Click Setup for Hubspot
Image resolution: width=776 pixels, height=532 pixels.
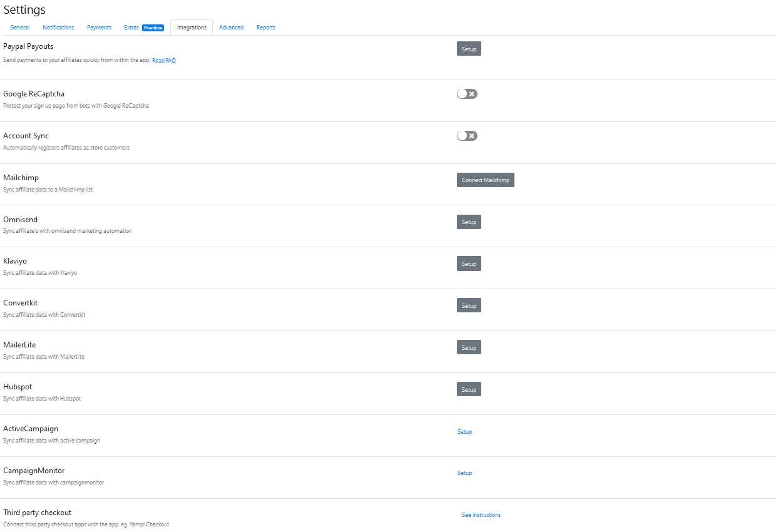pyautogui.click(x=469, y=390)
